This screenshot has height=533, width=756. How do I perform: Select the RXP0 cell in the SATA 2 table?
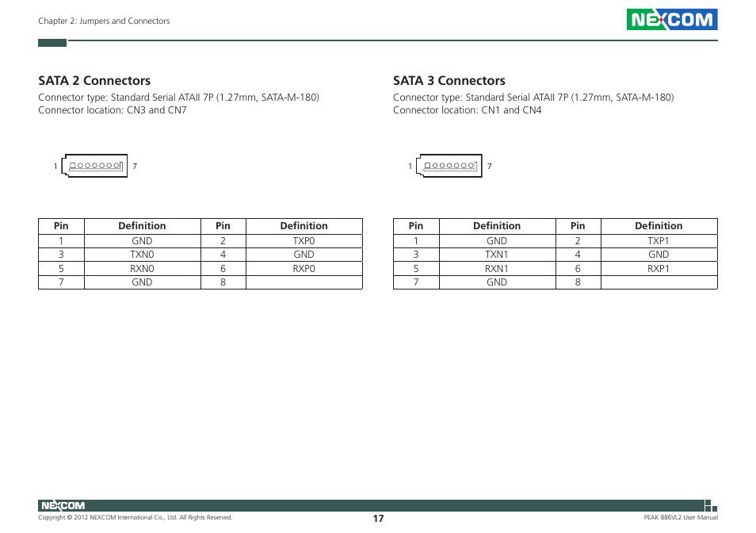coord(304,268)
